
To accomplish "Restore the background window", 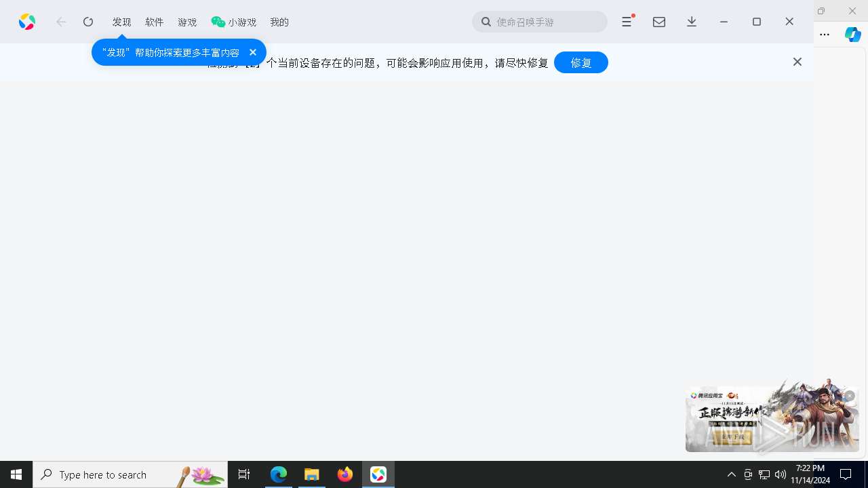I will 821,11.
